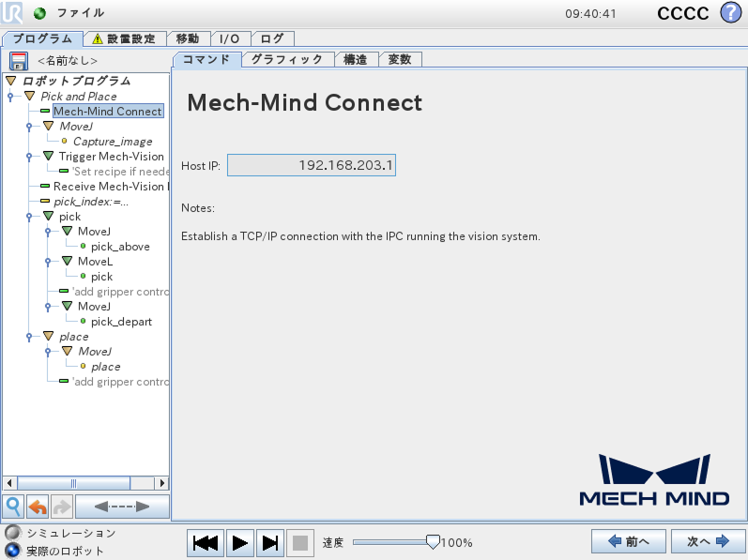Collapse the first MoveJ node above Capture_image
The height and width of the screenshot is (560, 748).
click(x=48, y=126)
